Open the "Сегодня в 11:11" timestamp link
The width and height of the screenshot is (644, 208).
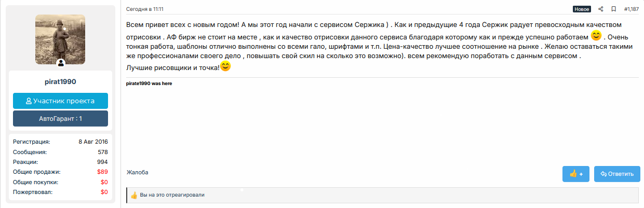tap(145, 9)
